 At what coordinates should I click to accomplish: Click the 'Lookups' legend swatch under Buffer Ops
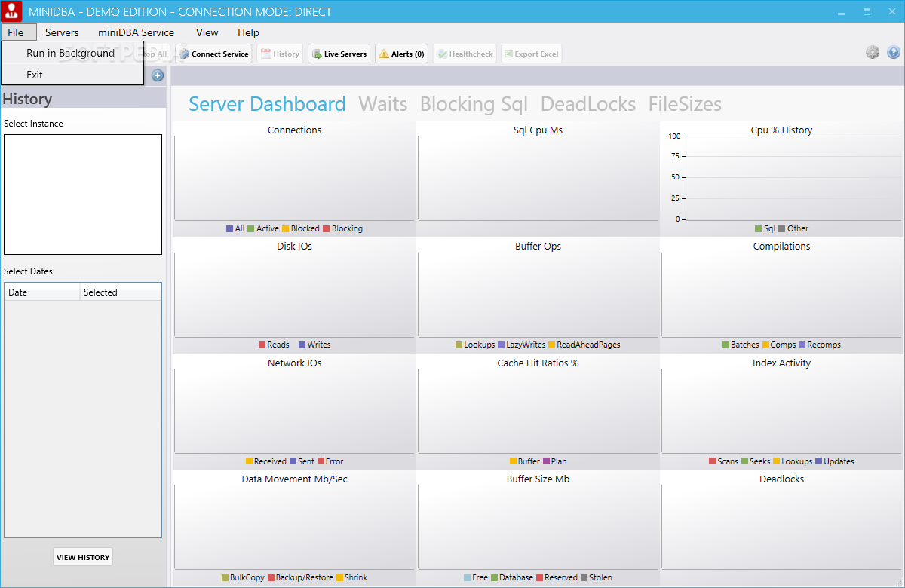[459, 345]
